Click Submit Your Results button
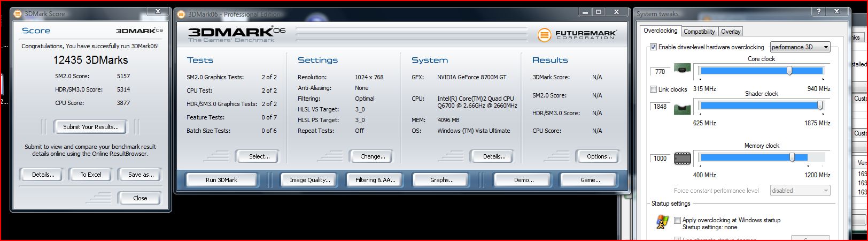Viewport: 868px width, 241px height. [91, 127]
